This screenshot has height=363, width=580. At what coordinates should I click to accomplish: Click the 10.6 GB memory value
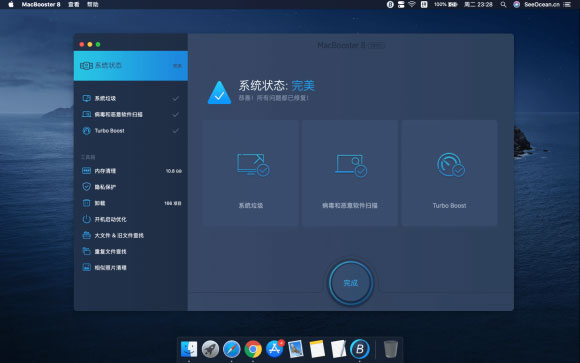point(173,171)
